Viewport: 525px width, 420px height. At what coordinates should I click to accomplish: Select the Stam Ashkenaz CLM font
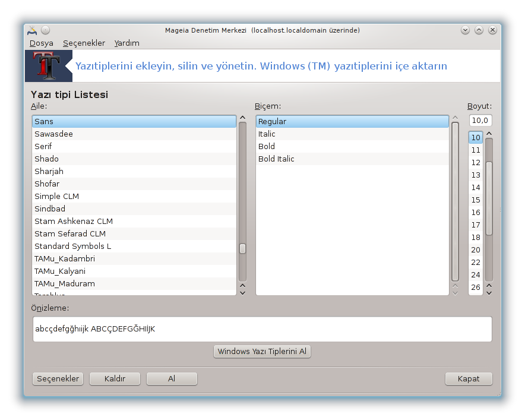pos(134,222)
